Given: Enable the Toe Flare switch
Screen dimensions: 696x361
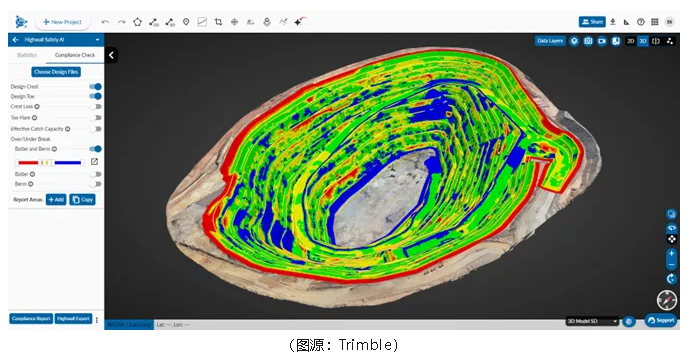Looking at the screenshot, I should [x=95, y=118].
